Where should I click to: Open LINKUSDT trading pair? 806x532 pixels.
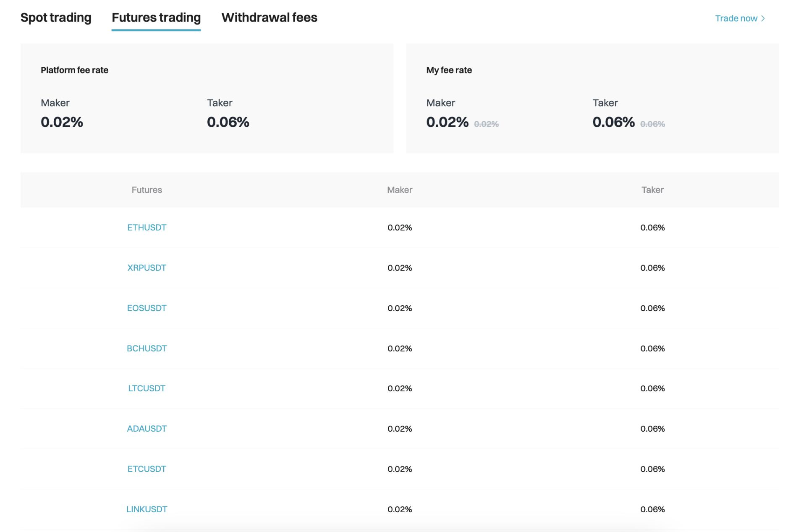(147, 508)
